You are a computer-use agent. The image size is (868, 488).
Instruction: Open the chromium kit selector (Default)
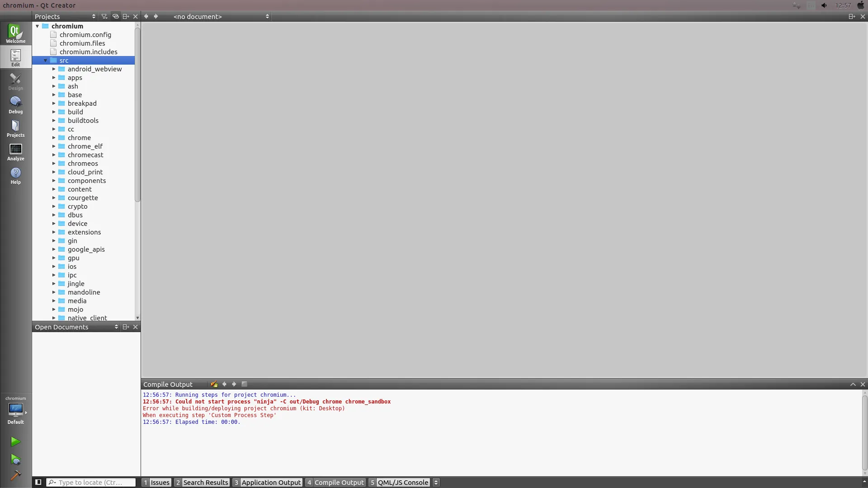point(15,410)
